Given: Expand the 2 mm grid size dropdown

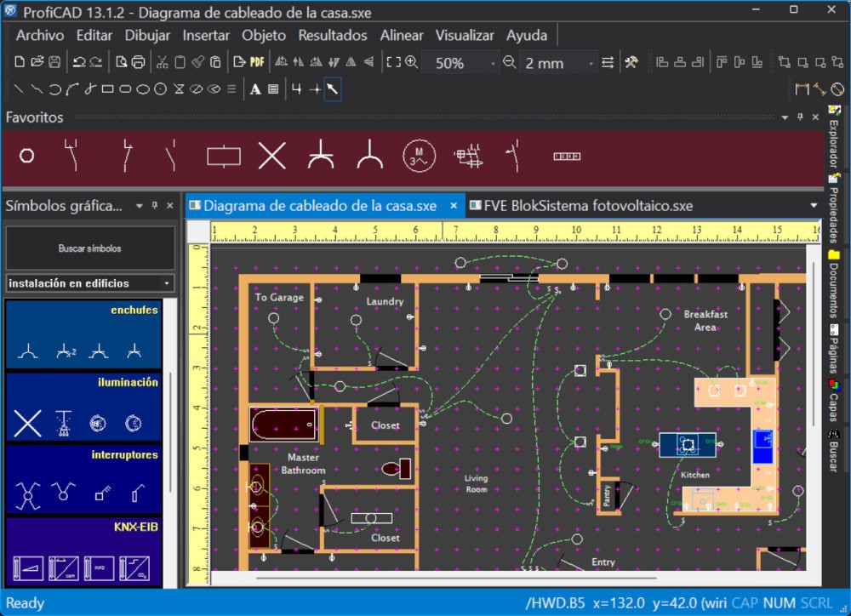Looking at the screenshot, I should (591, 63).
